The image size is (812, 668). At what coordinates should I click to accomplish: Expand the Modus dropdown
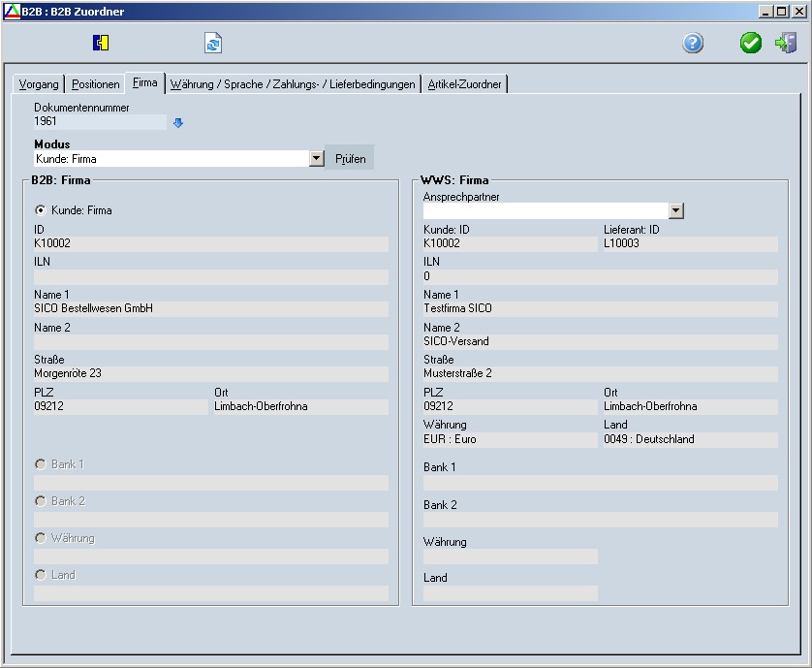[316, 158]
